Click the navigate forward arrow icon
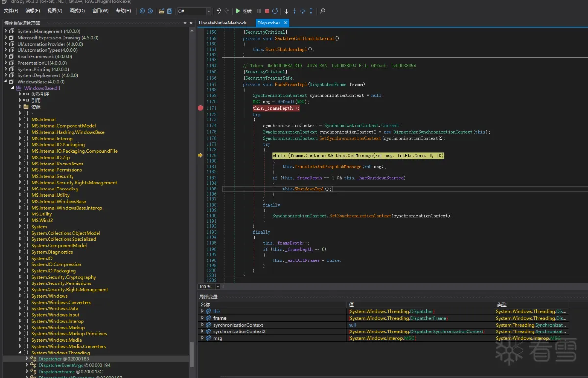This screenshot has width=588, height=378. tap(150, 11)
